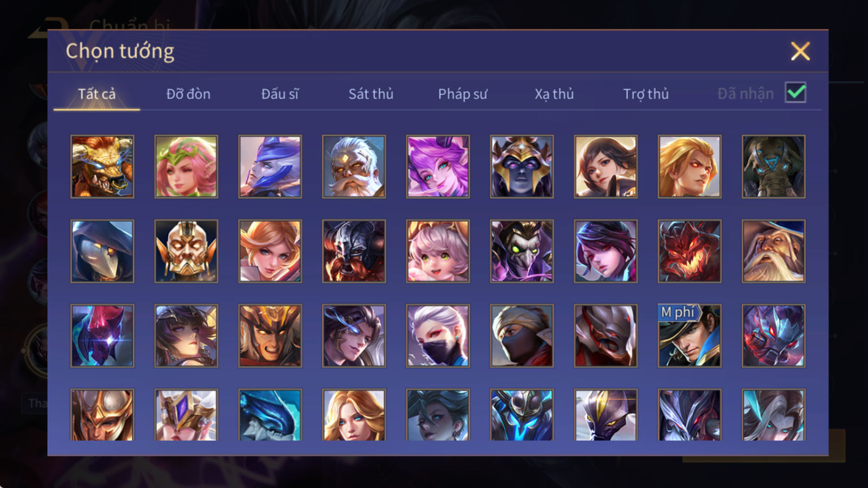Viewport: 868px width, 488px height.
Task: Select the old wizard with pointed hat
Action: click(774, 251)
